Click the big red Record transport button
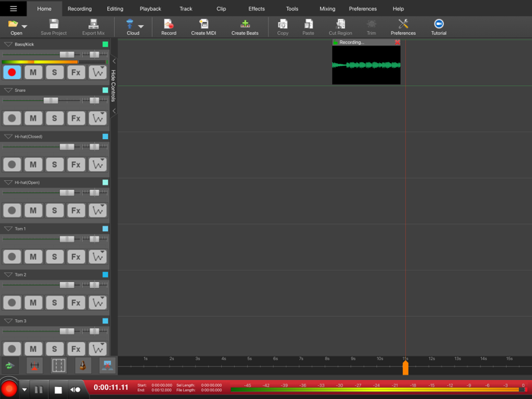This screenshot has width=532, height=399. (9, 389)
